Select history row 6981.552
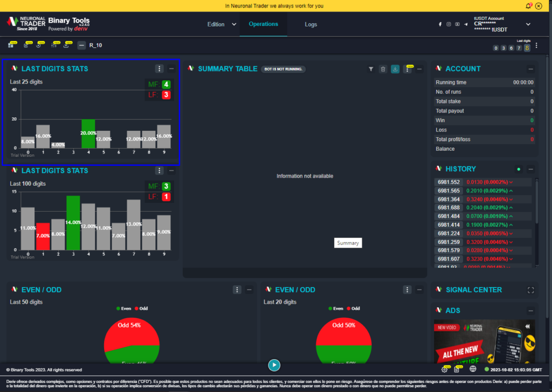552x392 pixels. tap(482, 182)
